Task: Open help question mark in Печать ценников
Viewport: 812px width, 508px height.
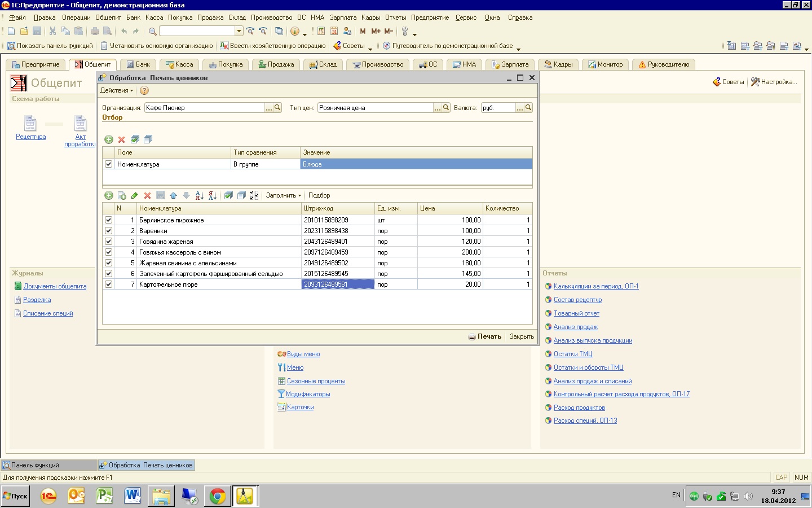Action: click(144, 90)
